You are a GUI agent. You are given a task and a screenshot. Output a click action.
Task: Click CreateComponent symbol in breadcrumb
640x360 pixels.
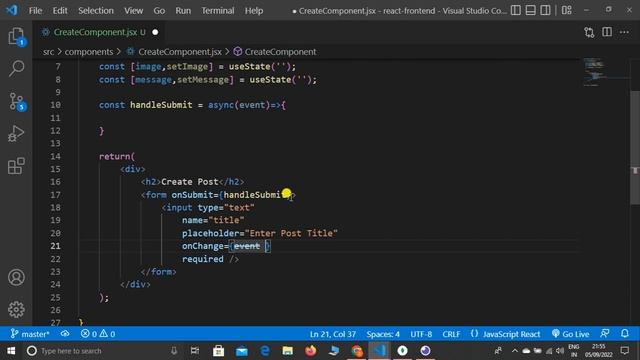pyautogui.click(x=280, y=52)
